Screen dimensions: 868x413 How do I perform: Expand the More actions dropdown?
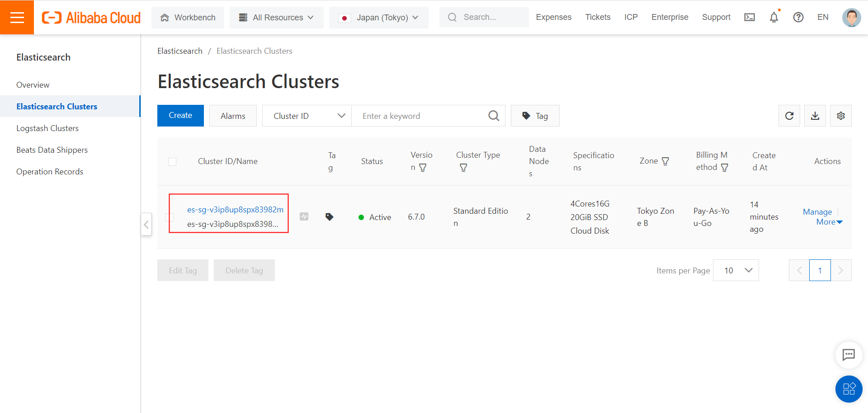coord(829,222)
